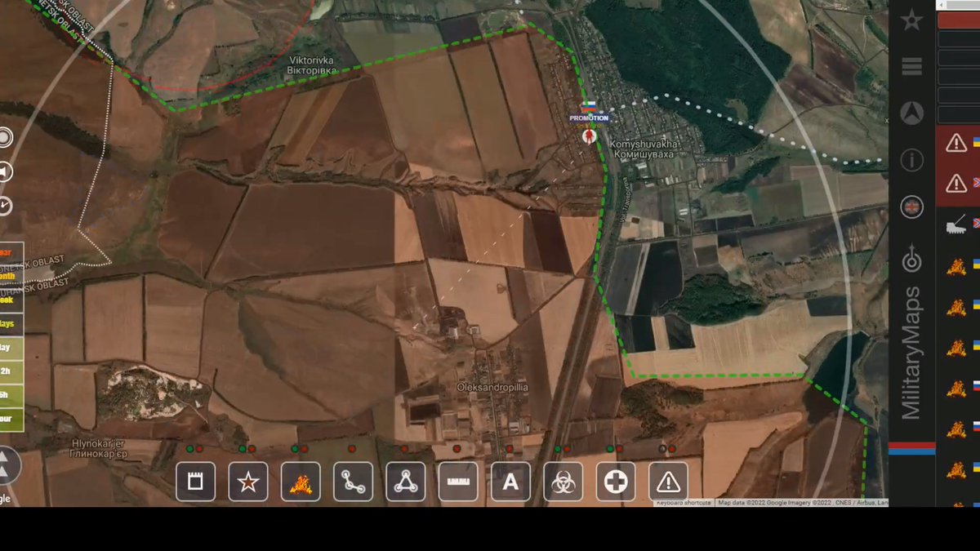The width and height of the screenshot is (980, 551).
Task: Choose the connected path line tool
Action: 353,482
